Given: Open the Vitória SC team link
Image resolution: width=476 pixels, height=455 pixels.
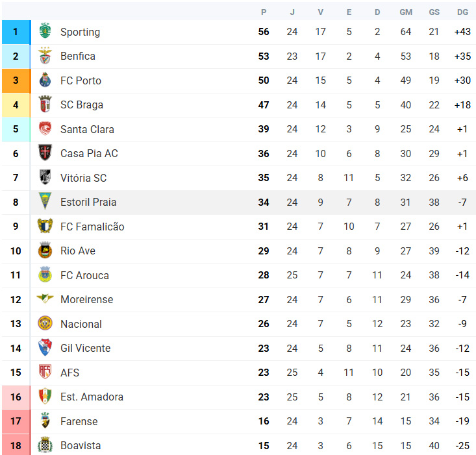Looking at the screenshot, I should [84, 178].
